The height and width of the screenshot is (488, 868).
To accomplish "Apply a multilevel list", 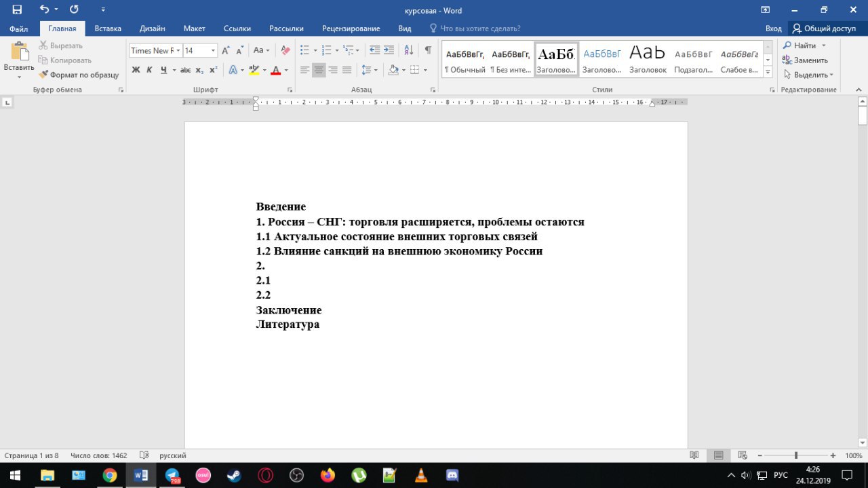I will point(349,50).
